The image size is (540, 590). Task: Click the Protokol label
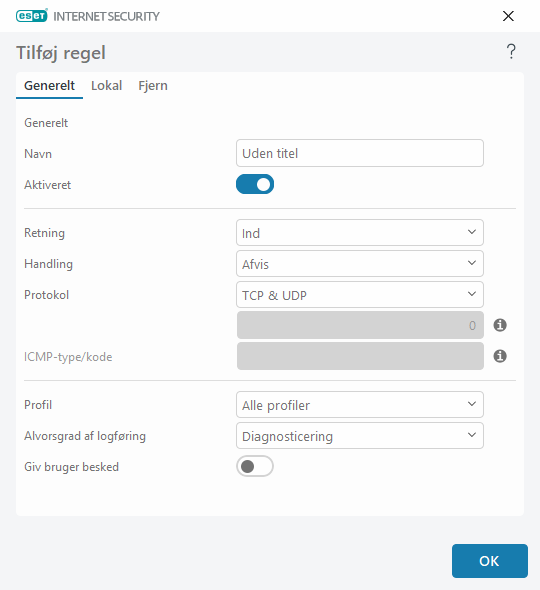click(x=46, y=295)
